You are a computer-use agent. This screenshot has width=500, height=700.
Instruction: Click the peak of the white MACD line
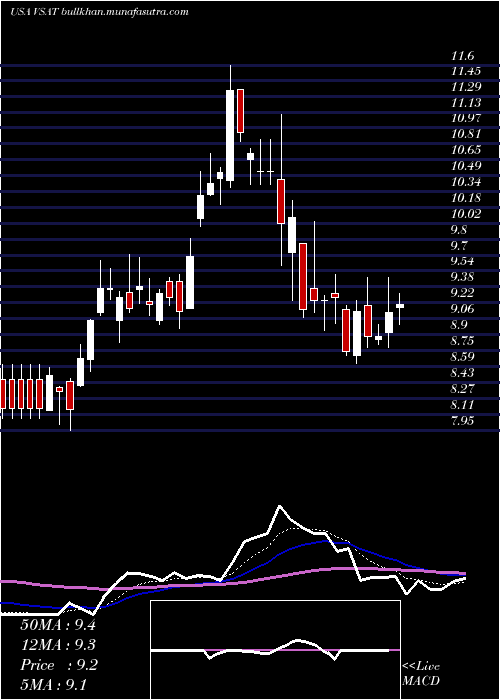279,506
